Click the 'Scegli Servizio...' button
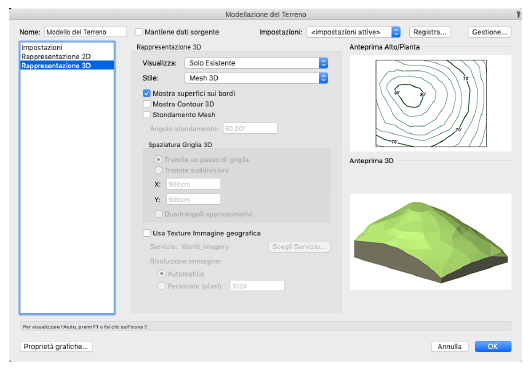The width and height of the screenshot is (531, 369). tap(299, 247)
